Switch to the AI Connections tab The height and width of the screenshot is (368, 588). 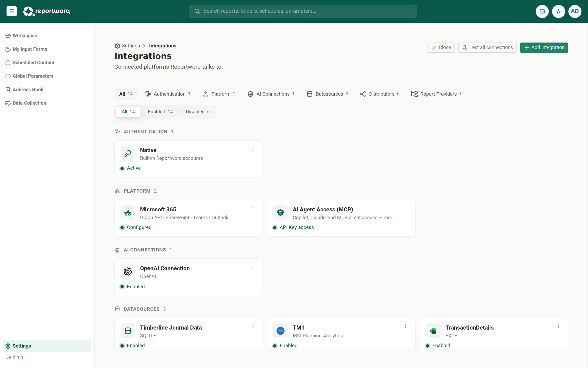271,94
